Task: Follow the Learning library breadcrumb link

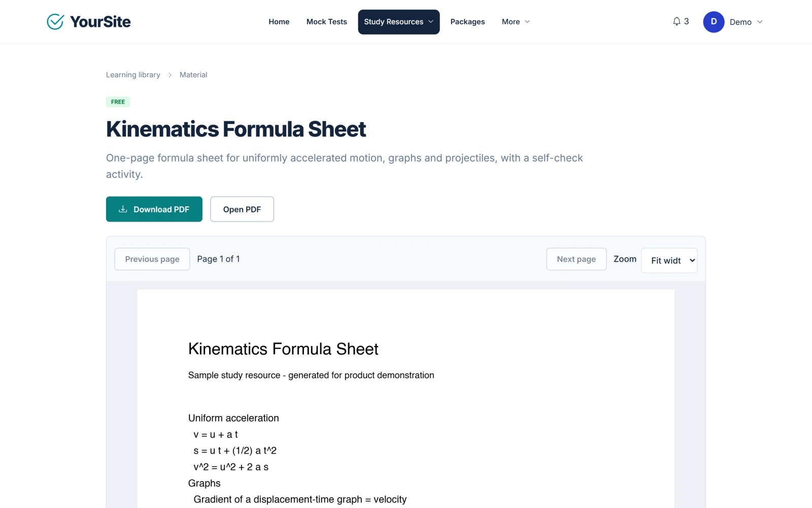Action: 133,75
